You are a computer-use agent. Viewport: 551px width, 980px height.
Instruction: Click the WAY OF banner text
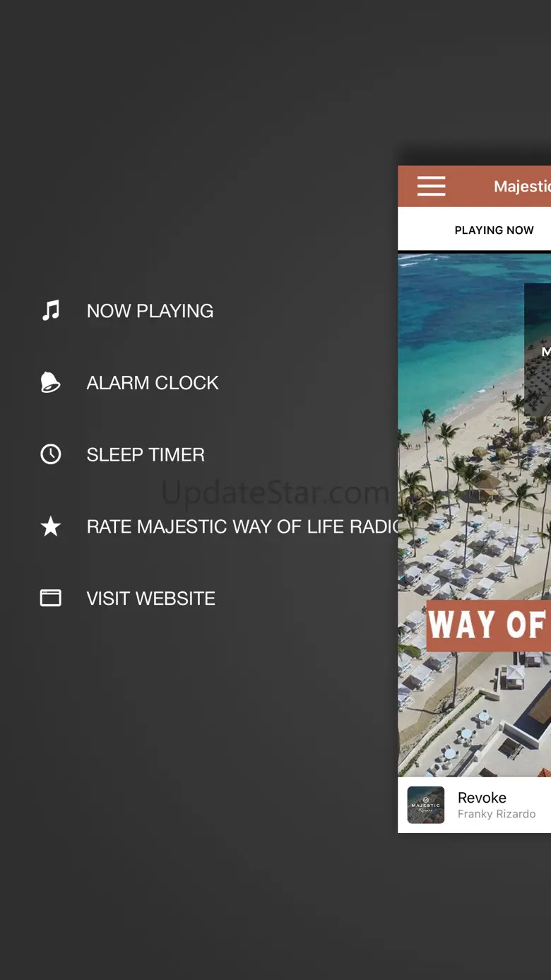coord(488,625)
